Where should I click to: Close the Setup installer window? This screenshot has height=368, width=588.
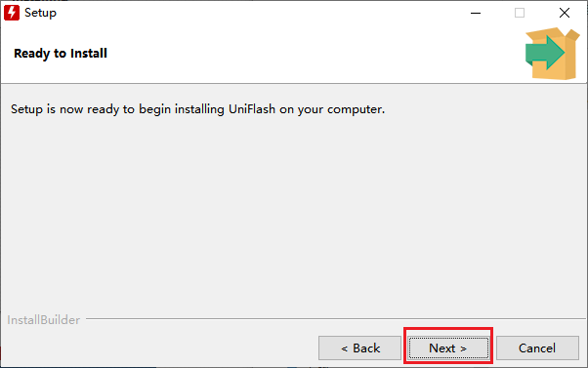pyautogui.click(x=564, y=13)
